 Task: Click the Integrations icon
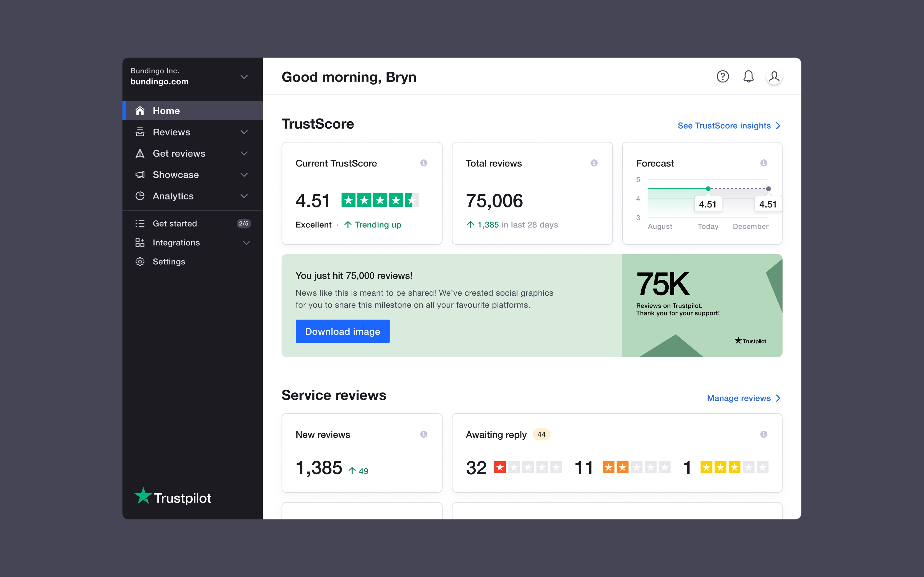click(x=140, y=242)
